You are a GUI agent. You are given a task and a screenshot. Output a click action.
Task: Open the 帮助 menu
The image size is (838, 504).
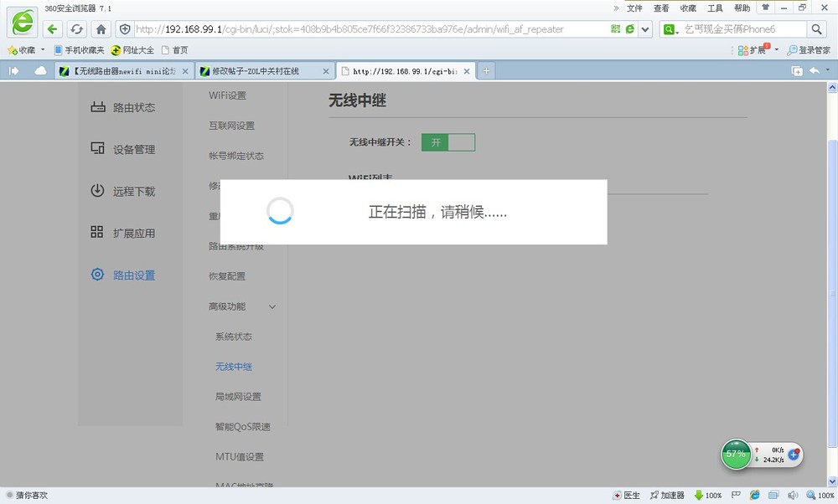pos(742,8)
